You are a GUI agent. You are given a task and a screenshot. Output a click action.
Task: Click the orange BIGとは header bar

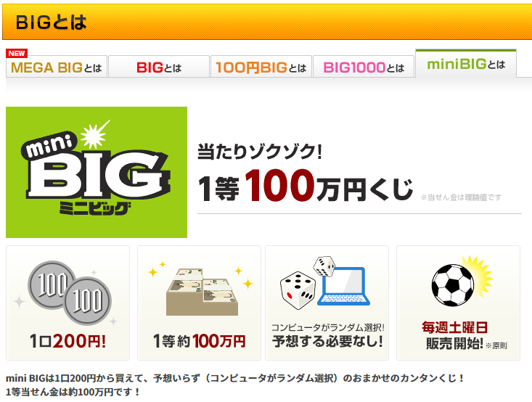pyautogui.click(x=267, y=22)
